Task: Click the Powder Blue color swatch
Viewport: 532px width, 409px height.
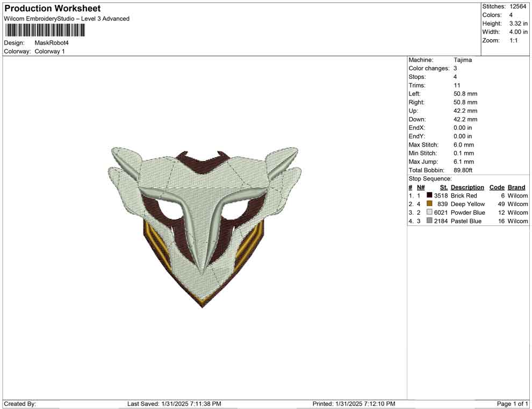Action: tap(429, 213)
